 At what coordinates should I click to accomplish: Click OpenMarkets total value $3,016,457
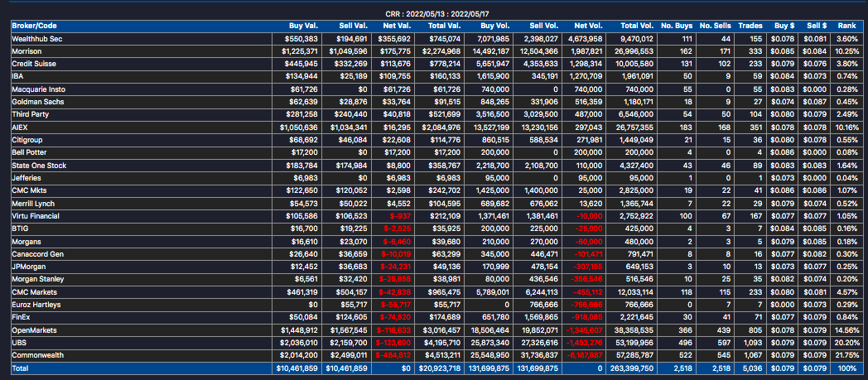tap(441, 330)
